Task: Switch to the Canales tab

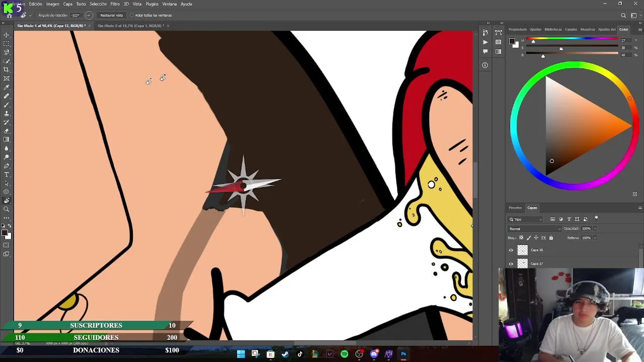Action: point(571,30)
